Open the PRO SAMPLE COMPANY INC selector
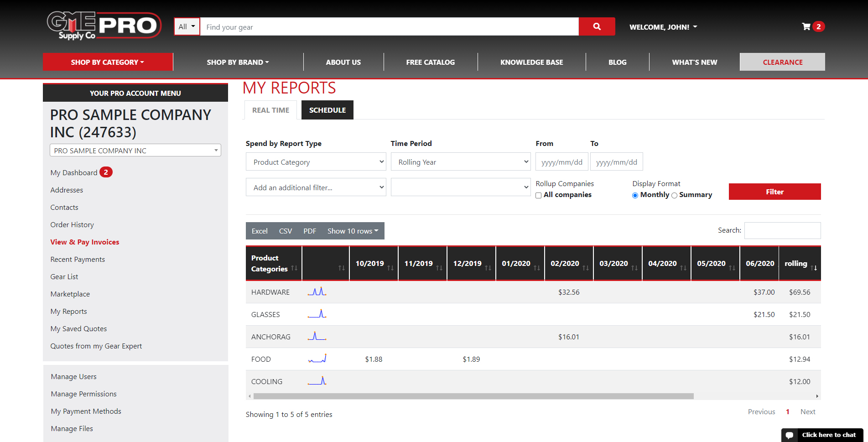 coord(135,150)
